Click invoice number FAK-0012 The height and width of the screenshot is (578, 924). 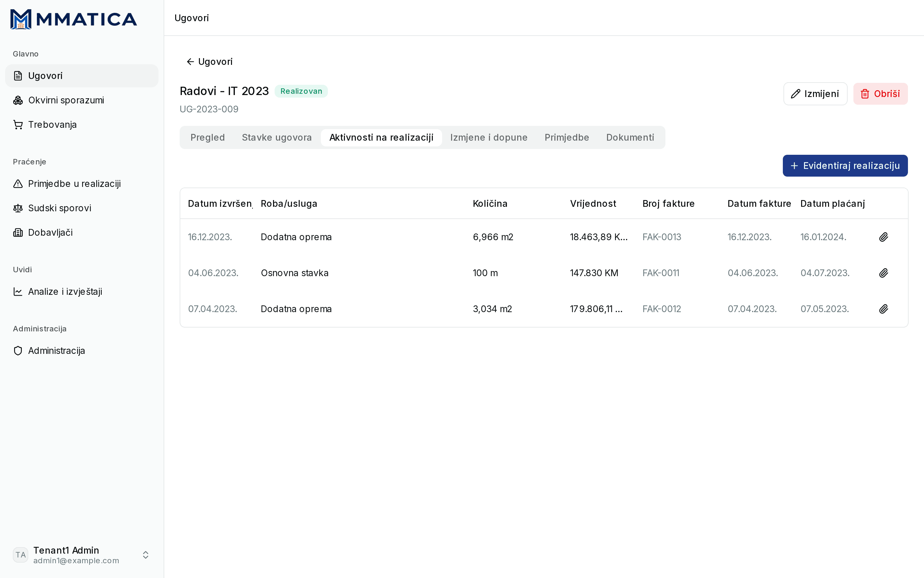pos(662,309)
